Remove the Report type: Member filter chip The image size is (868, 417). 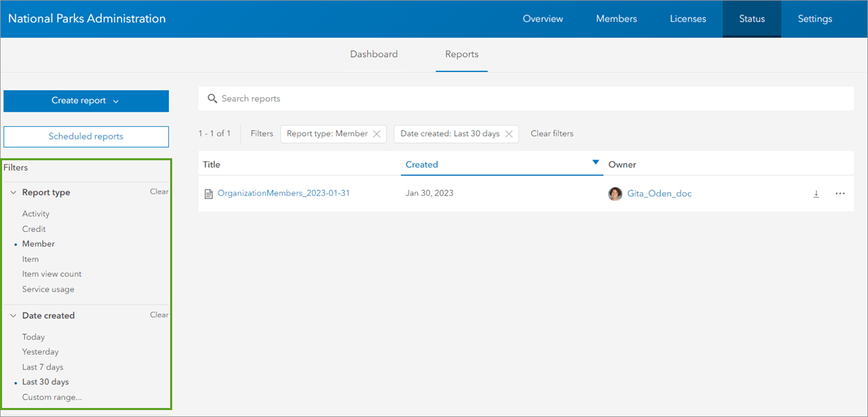[377, 133]
